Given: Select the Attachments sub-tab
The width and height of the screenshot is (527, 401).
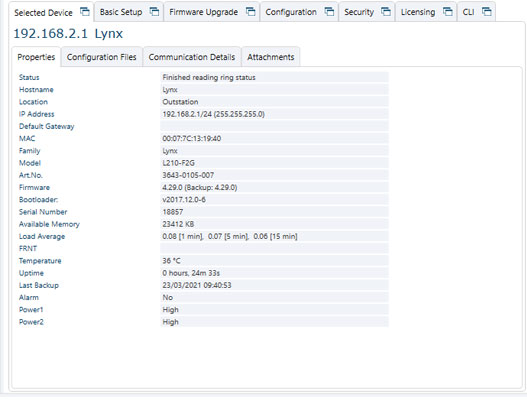Looking at the screenshot, I should click(x=271, y=57).
